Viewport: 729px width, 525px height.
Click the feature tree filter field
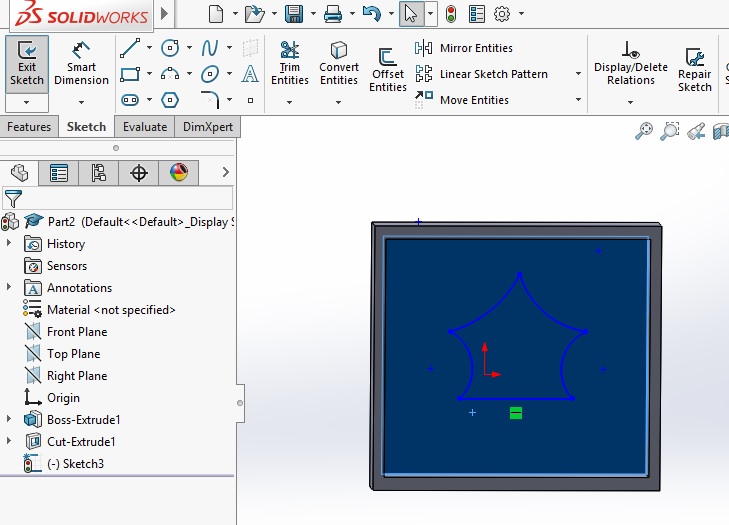click(x=118, y=199)
